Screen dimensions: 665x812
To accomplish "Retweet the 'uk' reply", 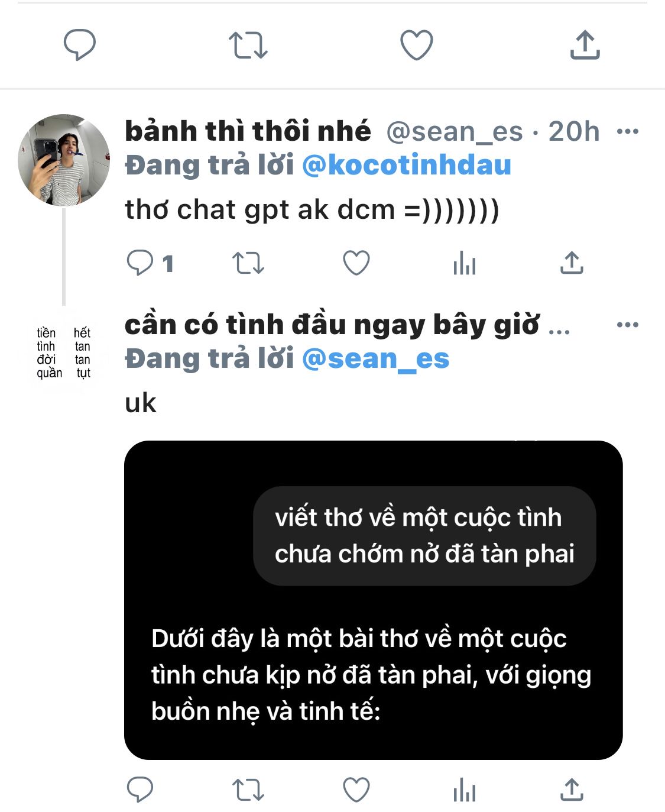I will click(x=248, y=790).
